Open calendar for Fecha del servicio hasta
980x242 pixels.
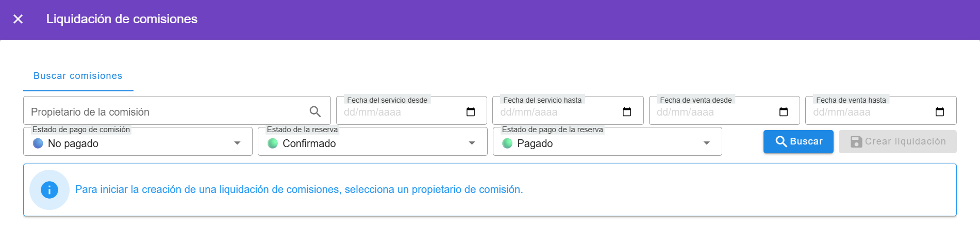(626, 112)
